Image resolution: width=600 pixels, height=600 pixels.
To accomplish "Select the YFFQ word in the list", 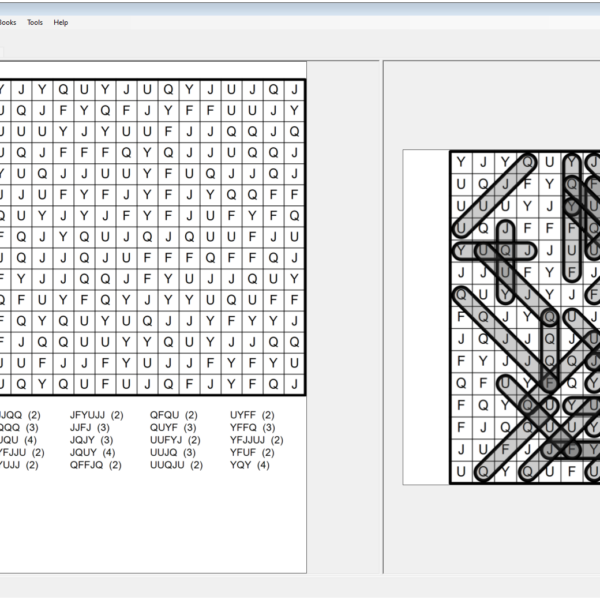I will (x=243, y=428).
